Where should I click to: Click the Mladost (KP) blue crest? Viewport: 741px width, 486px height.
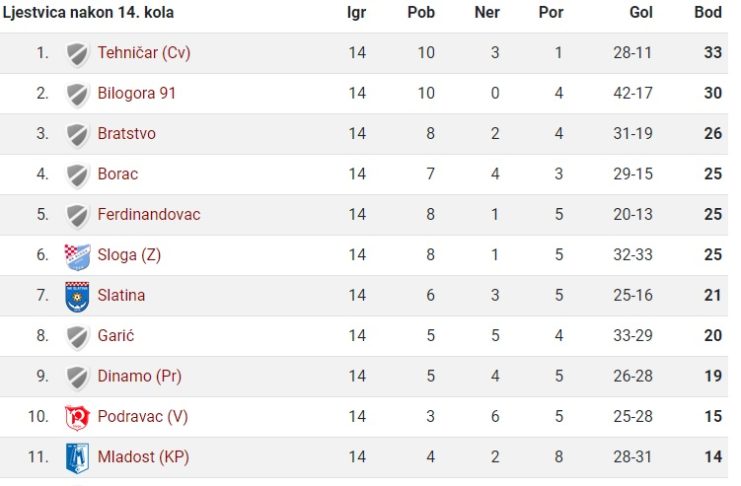78,458
